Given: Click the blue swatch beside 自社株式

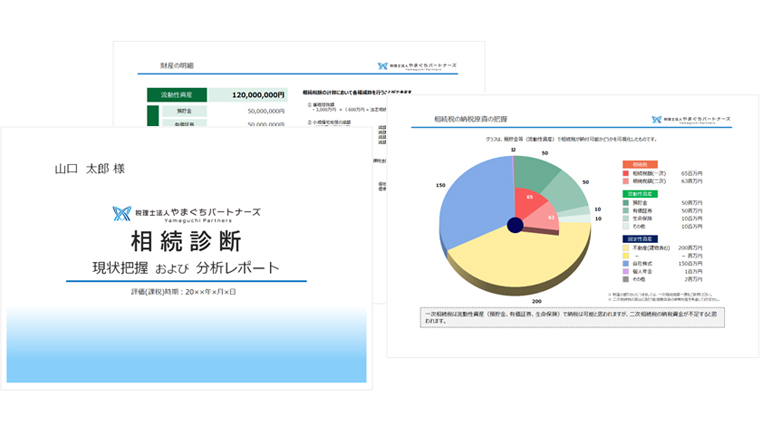Looking at the screenshot, I should pos(626,263).
